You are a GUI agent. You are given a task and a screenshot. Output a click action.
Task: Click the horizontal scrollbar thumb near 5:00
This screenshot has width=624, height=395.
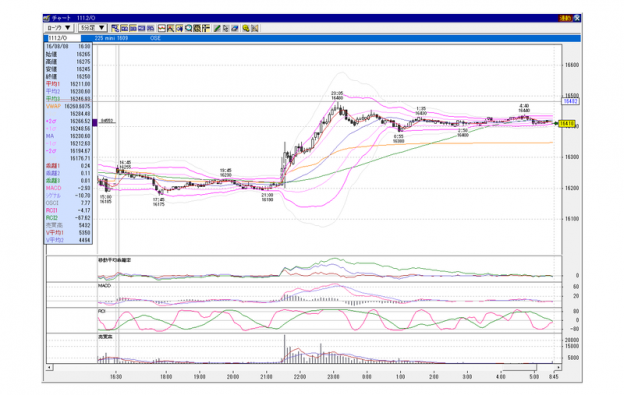point(519,367)
